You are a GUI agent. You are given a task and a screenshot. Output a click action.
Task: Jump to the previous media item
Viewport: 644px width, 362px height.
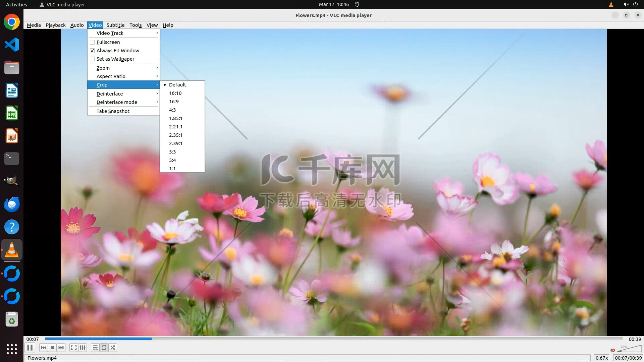click(44, 348)
